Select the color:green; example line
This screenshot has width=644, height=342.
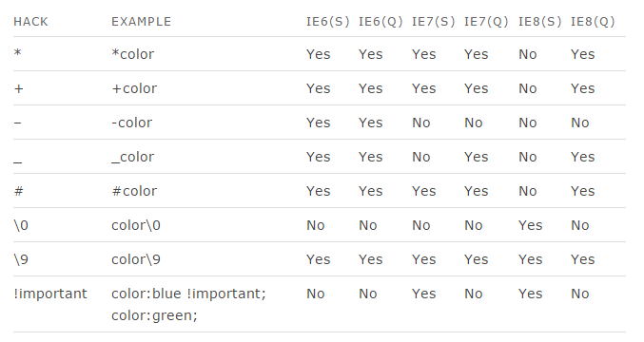154,315
